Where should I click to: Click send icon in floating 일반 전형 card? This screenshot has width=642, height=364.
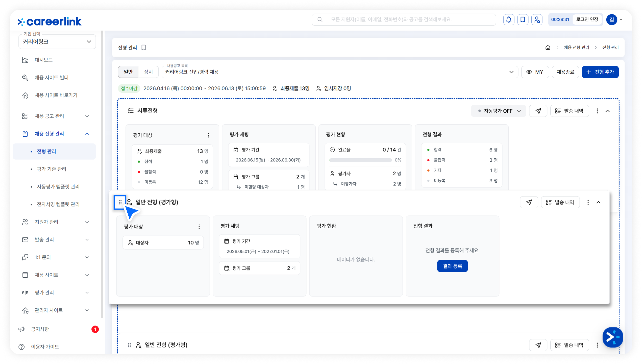529,202
